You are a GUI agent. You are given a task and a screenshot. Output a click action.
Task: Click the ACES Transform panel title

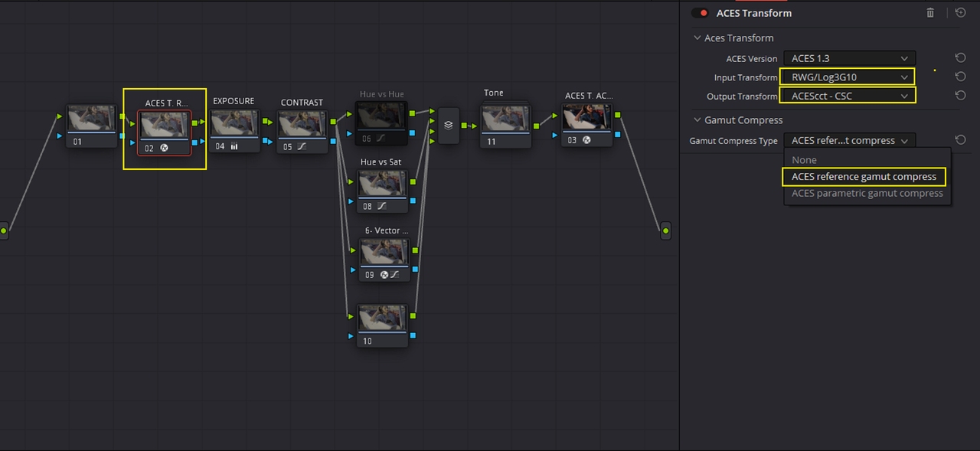754,13
